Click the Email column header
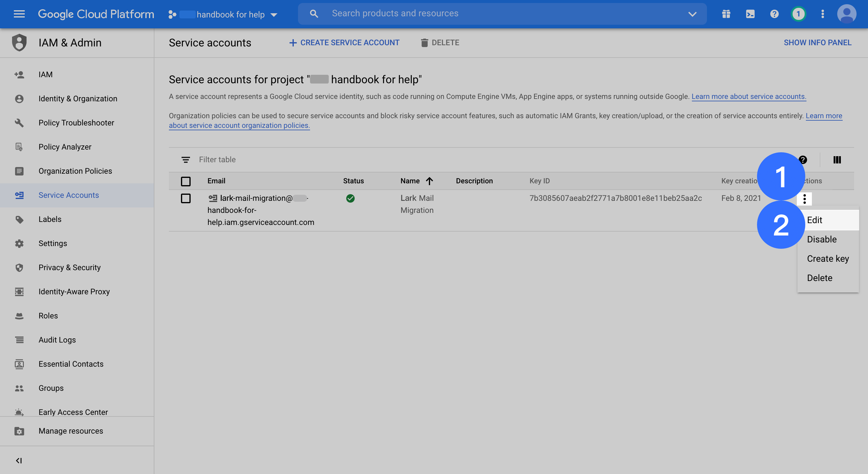Image resolution: width=868 pixels, height=474 pixels. (x=216, y=181)
